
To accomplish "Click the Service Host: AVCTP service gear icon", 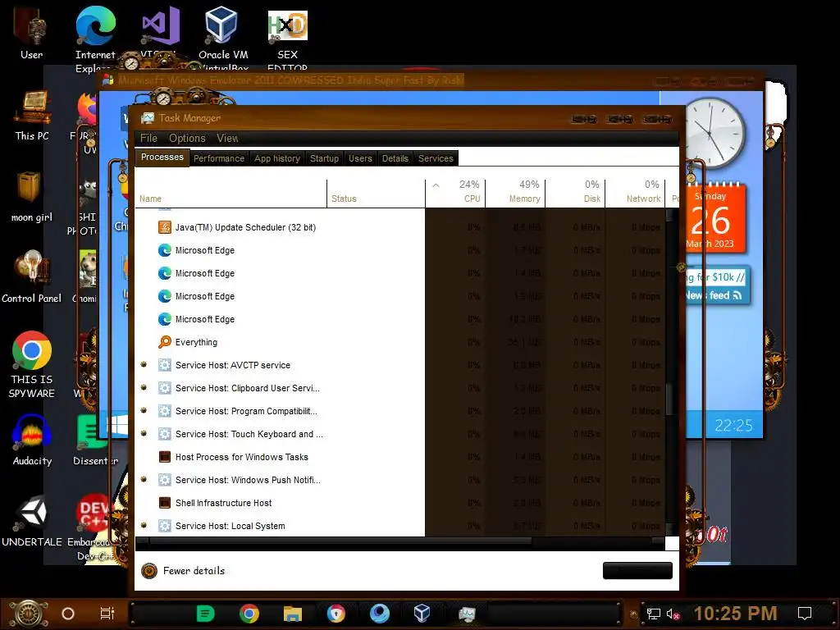I will (164, 365).
